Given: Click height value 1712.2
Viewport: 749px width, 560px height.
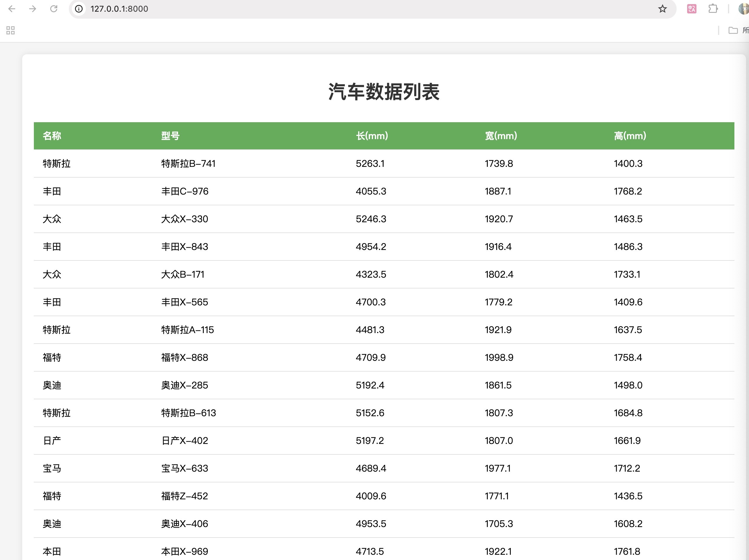Looking at the screenshot, I should (627, 469).
